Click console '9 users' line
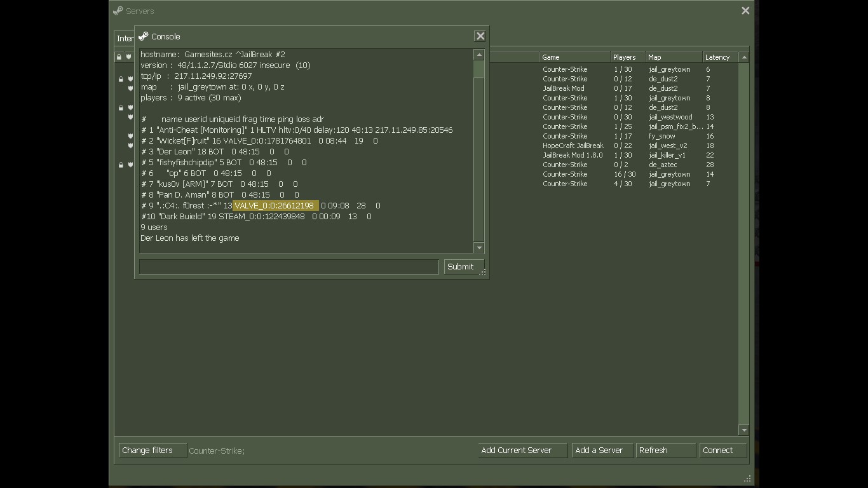868x488 pixels. (154, 227)
